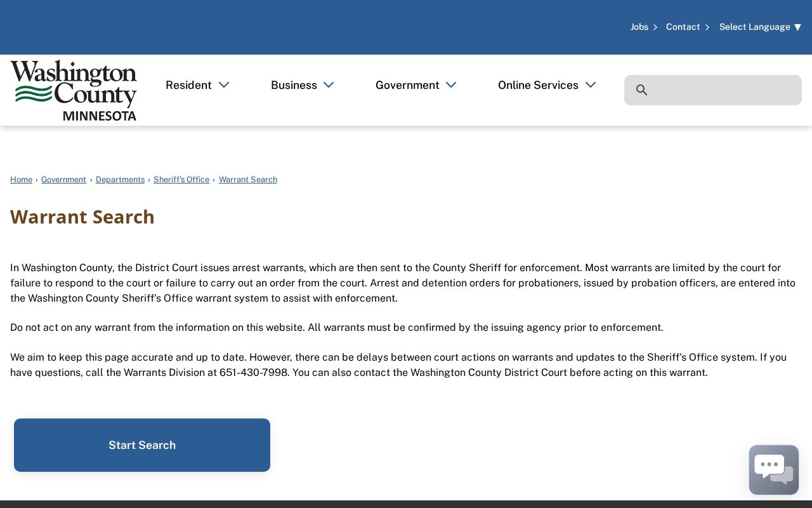The image size is (812, 508).
Task: Open the Departments breadcrumb link
Action: (x=120, y=180)
